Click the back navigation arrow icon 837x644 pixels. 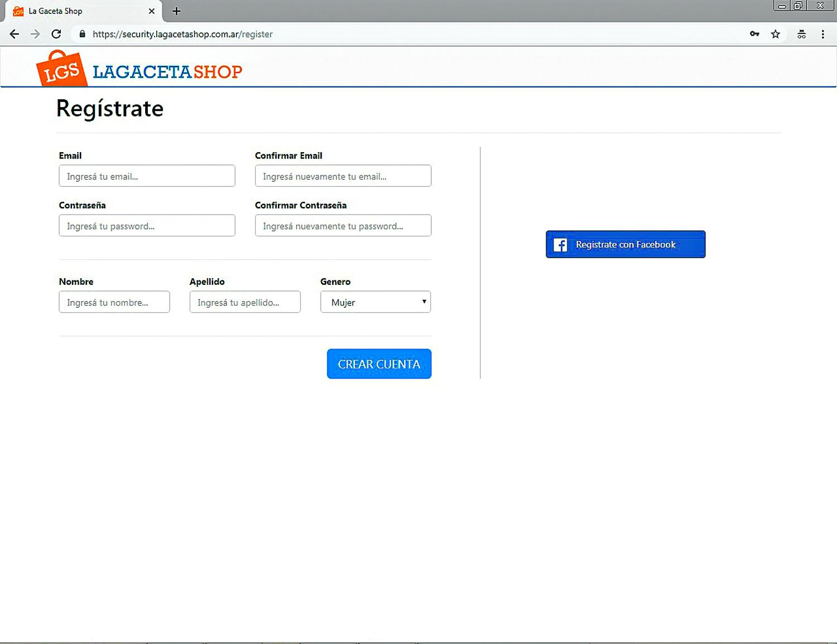pyautogui.click(x=14, y=34)
